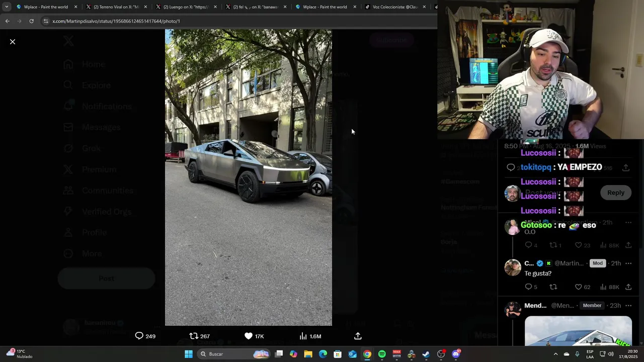Screen dimensions: 644x362
Task: Open Microsoft Edge from the taskbar
Action: tap(323, 354)
